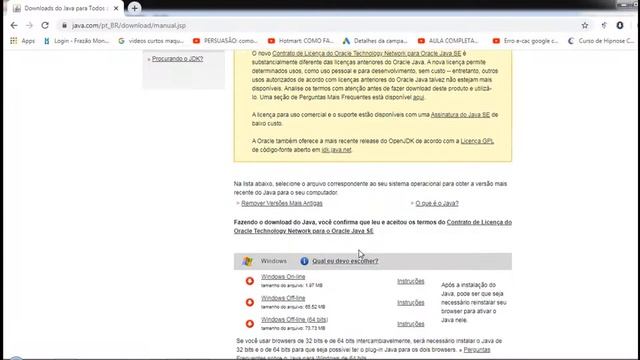The height and width of the screenshot is (360, 640).
Task: Click the red download icon for Windows On-line
Action: [250, 281]
